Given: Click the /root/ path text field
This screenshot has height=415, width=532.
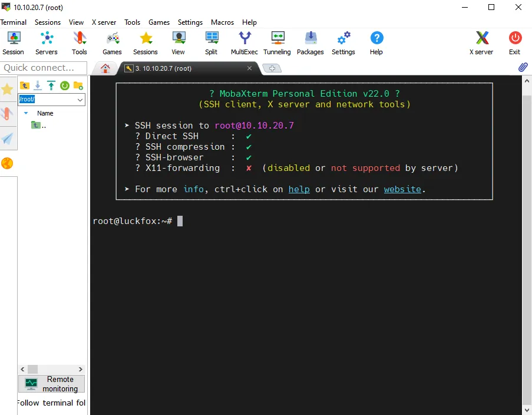Looking at the screenshot, I should [47, 100].
